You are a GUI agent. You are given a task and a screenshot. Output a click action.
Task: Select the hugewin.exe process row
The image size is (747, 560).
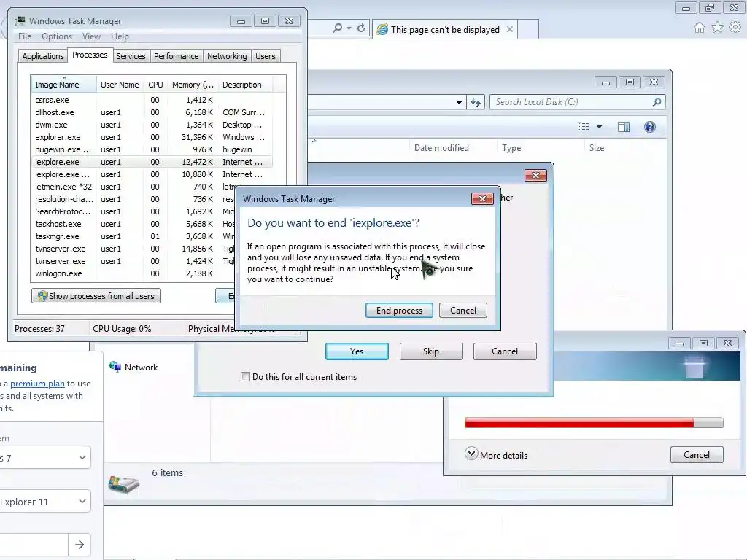coord(152,149)
